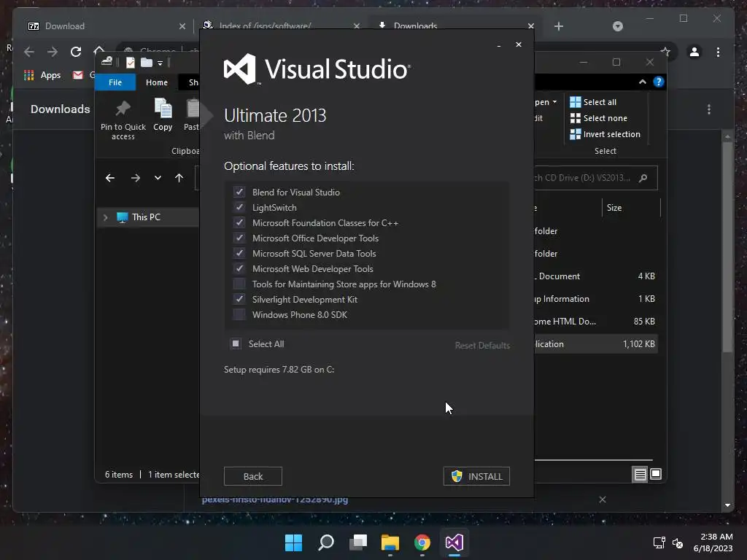Click the INSTALL button
This screenshot has height=560, width=747.
[x=476, y=476]
